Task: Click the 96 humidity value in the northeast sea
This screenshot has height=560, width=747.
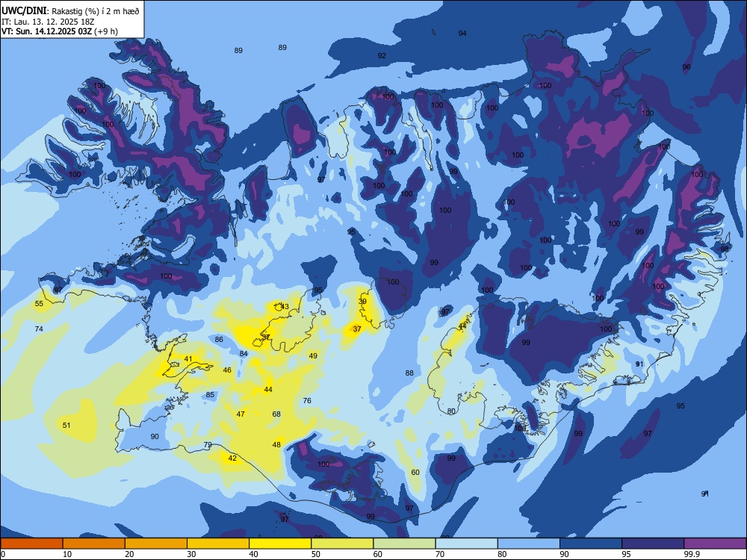Action: [686, 67]
